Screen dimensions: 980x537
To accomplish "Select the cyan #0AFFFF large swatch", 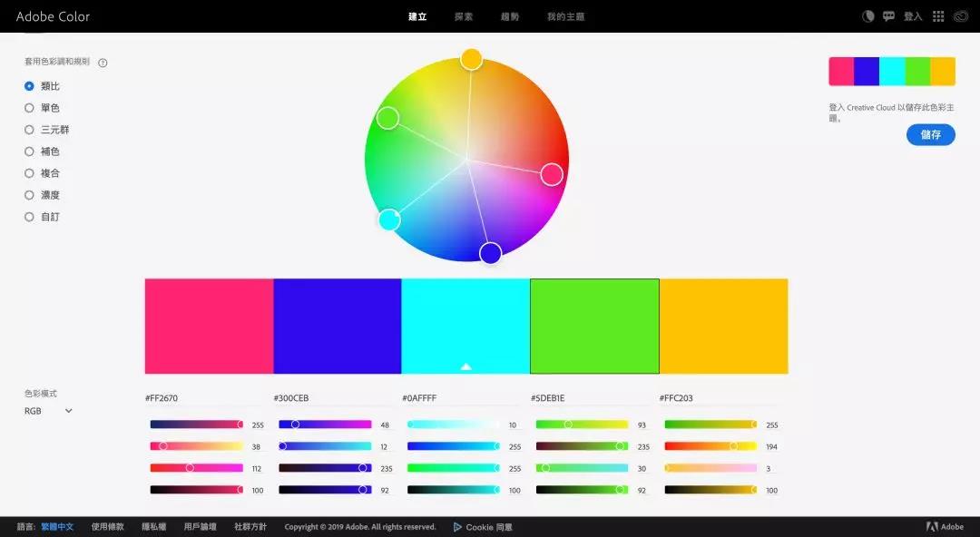I will coord(465,327).
